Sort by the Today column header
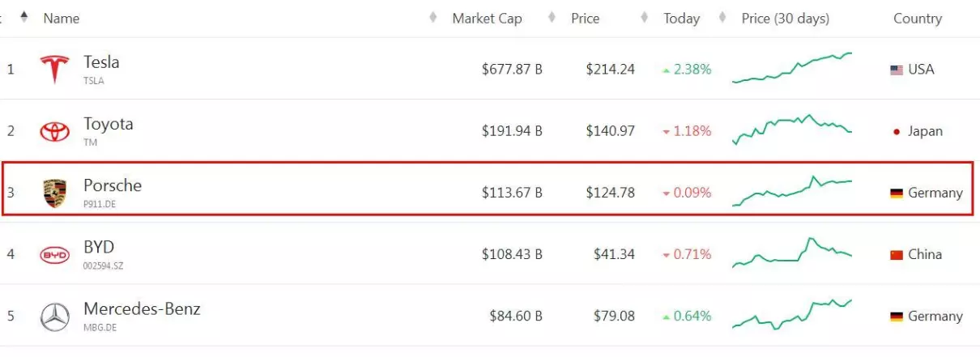Screen dimensions: 980x357 tap(681, 18)
